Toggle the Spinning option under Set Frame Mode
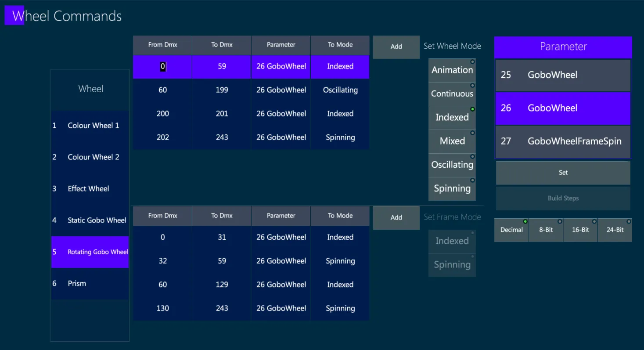 click(x=452, y=265)
